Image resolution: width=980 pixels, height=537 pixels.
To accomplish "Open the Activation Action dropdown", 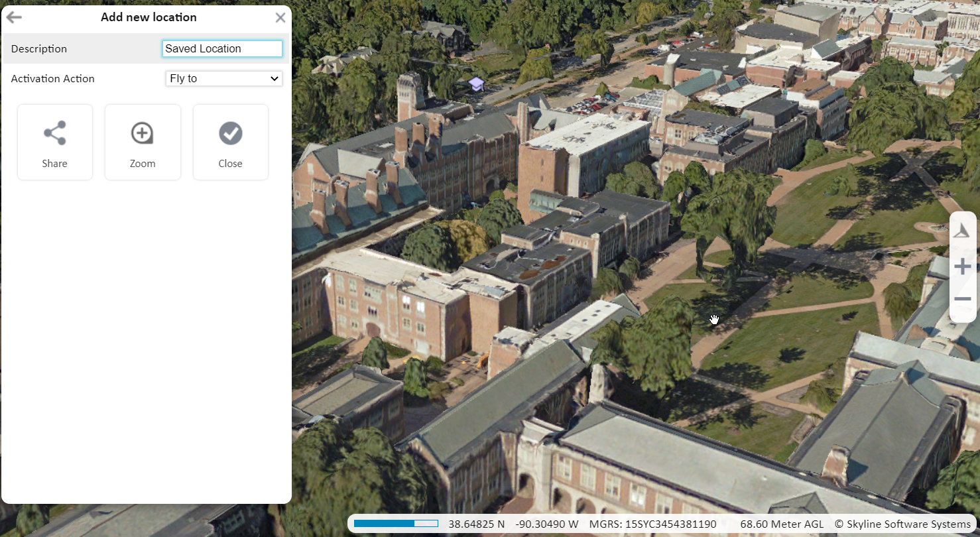I will [224, 78].
